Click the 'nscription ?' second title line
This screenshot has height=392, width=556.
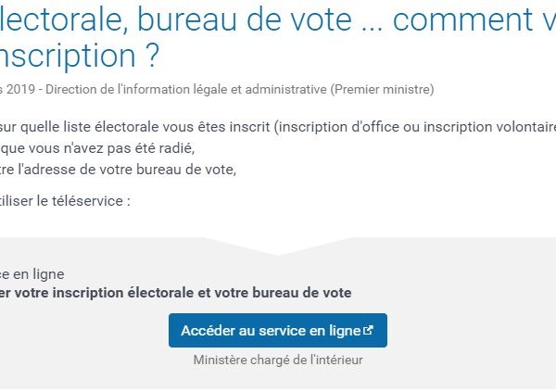[79, 56]
